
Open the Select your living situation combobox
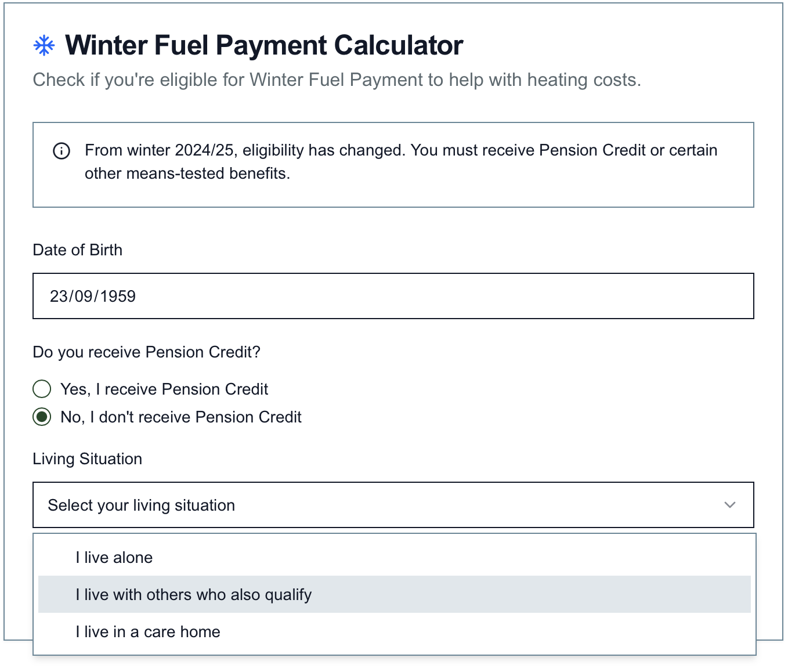(x=393, y=505)
